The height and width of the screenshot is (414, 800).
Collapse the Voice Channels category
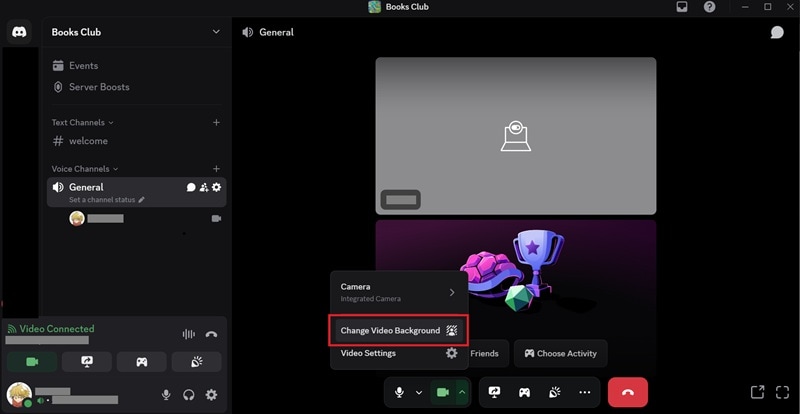tap(85, 169)
